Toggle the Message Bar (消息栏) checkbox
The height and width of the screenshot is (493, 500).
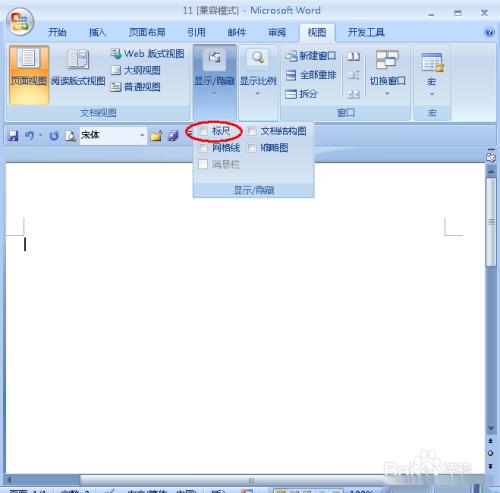point(203,164)
